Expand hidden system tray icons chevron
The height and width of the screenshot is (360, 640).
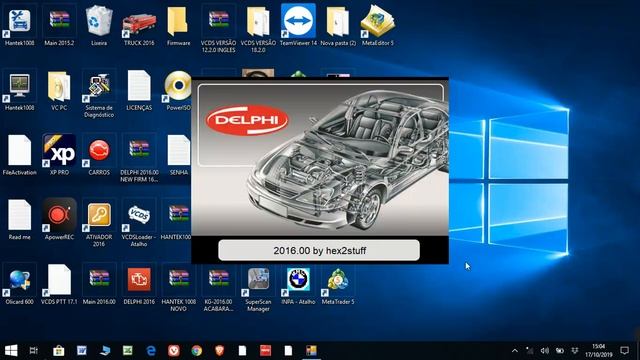(x=515, y=350)
